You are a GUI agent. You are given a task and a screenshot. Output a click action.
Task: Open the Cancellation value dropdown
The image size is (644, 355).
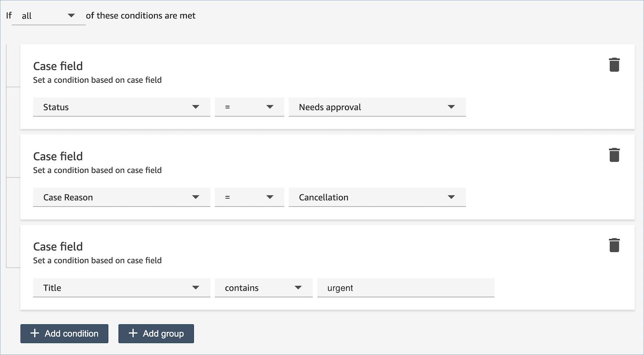[x=377, y=197]
